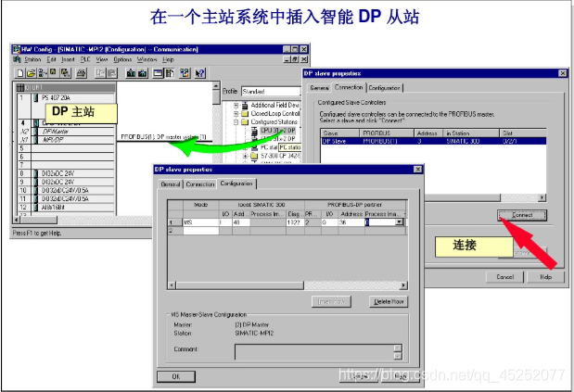Select the MPI/DP rack row X1
Viewport: 574px width, 392px height.
[x=66, y=140]
